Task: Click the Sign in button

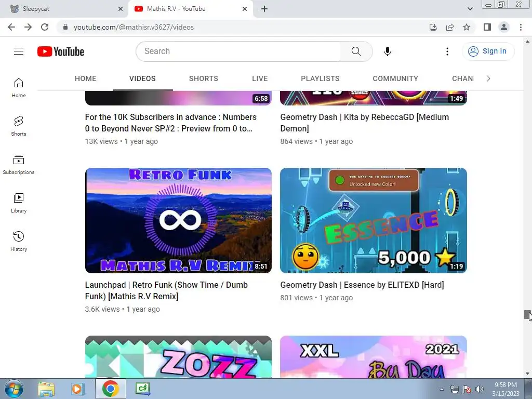Action: tap(488, 51)
